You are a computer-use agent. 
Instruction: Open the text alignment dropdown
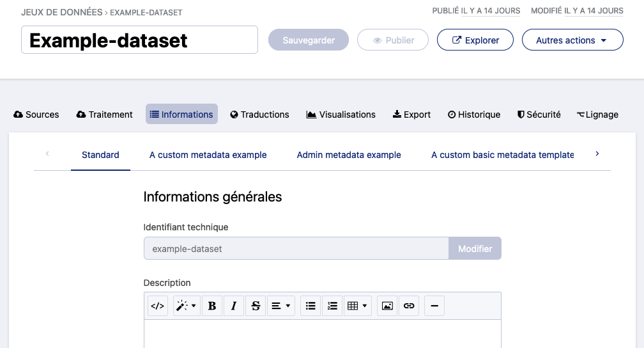coord(280,306)
